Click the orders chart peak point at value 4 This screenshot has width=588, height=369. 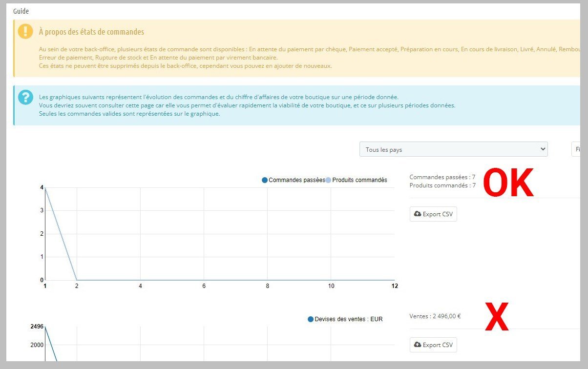(45, 187)
